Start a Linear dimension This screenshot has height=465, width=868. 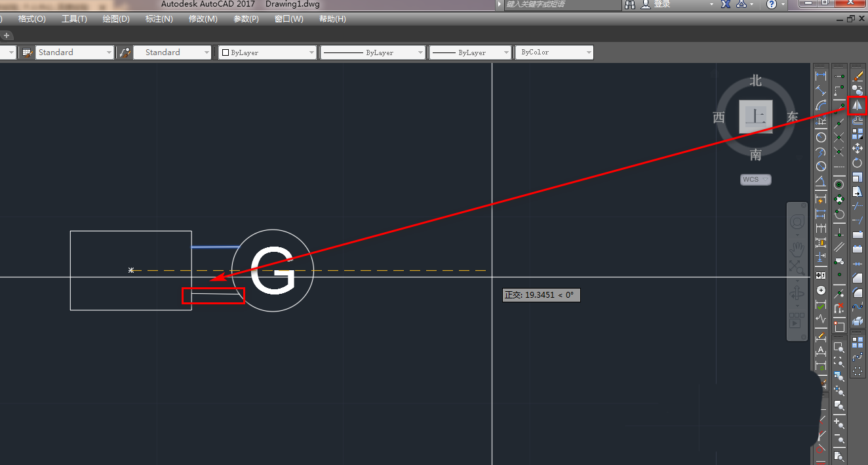(821, 76)
